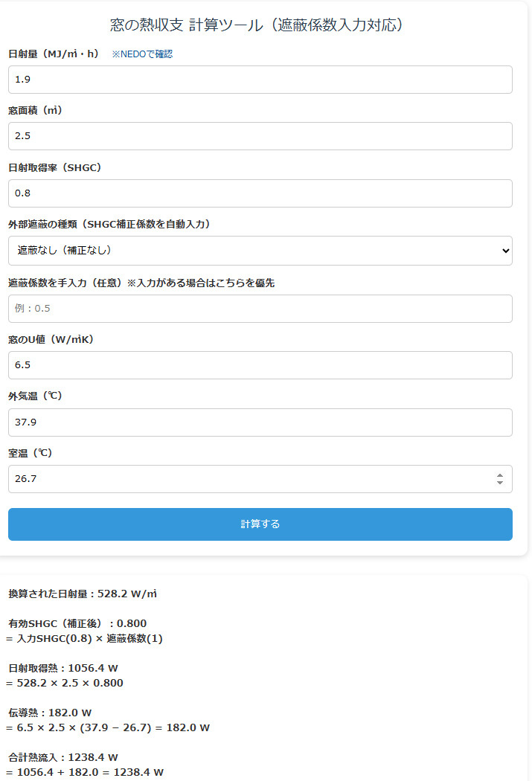Click the 有効SHGC（補正後）0.800 result line
Image resolution: width=532 pixels, height=781 pixels.
[77, 623]
